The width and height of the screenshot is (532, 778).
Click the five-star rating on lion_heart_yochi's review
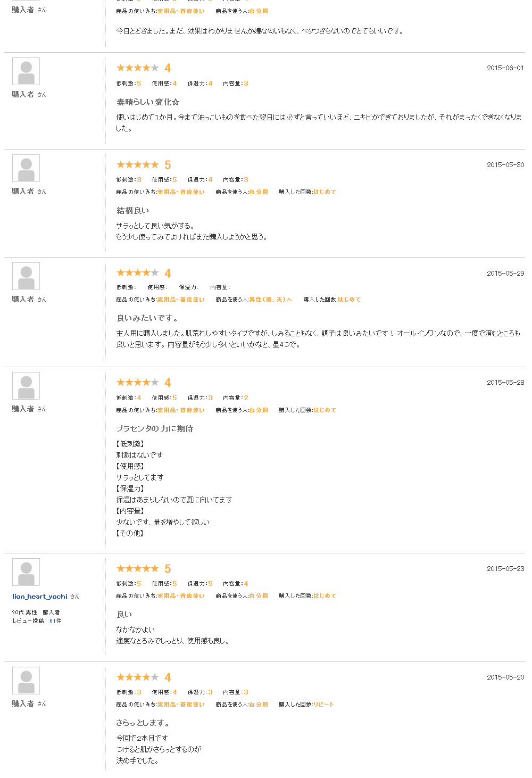tap(137, 569)
